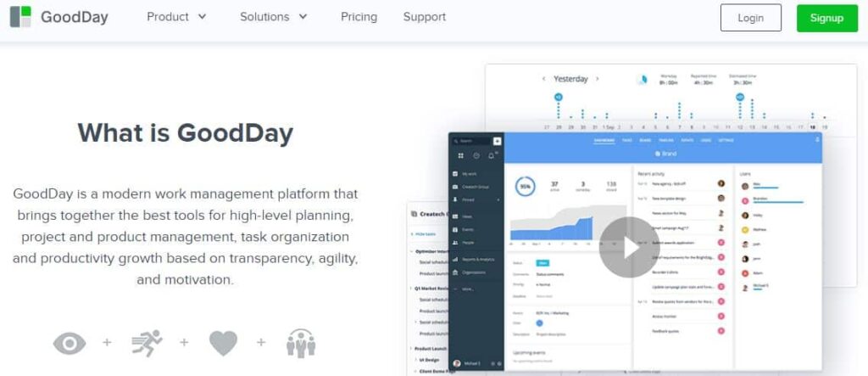Click the clock icon in dark sidebar
Viewport: 868px width, 376px height.
(476, 156)
